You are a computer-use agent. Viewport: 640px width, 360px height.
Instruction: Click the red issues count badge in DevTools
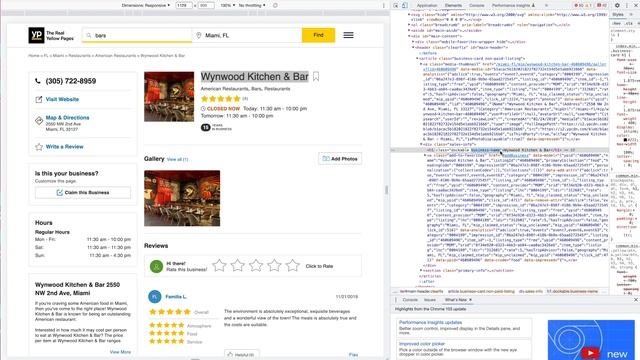point(602,5)
